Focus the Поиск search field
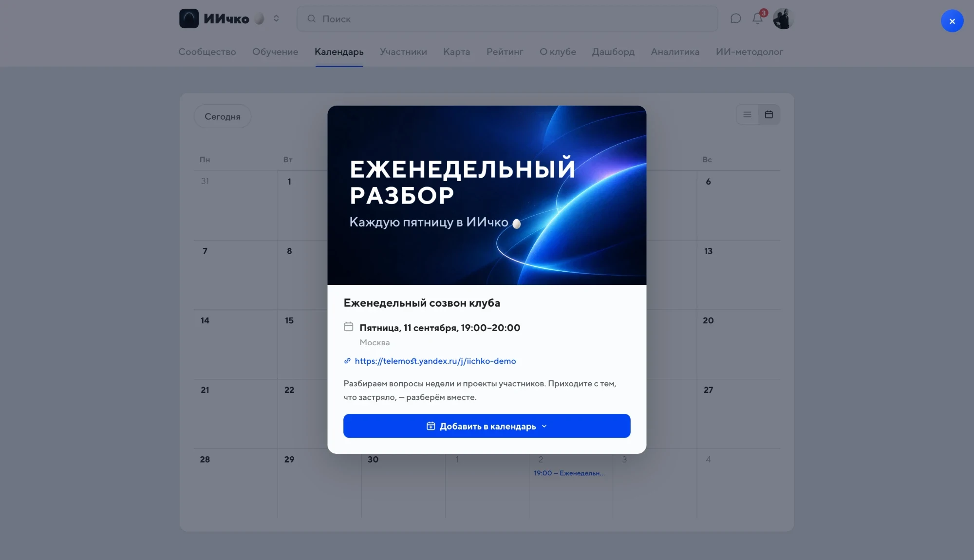The image size is (974, 560). [507, 19]
